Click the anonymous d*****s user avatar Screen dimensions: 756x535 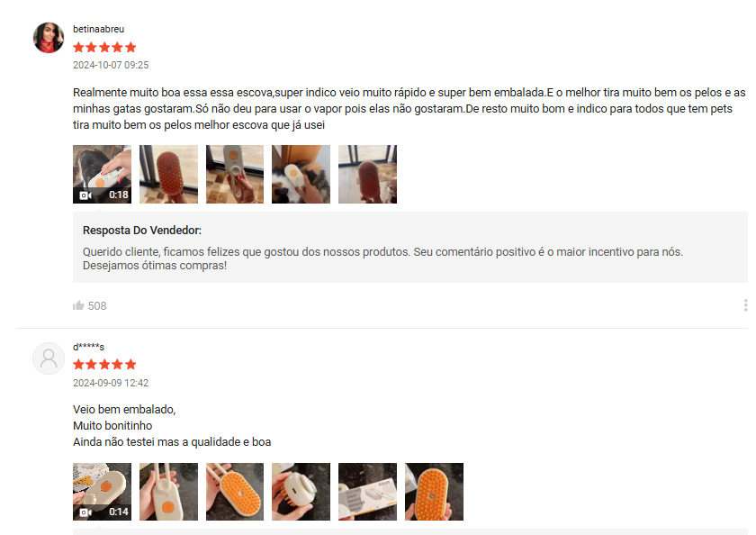coord(49,358)
